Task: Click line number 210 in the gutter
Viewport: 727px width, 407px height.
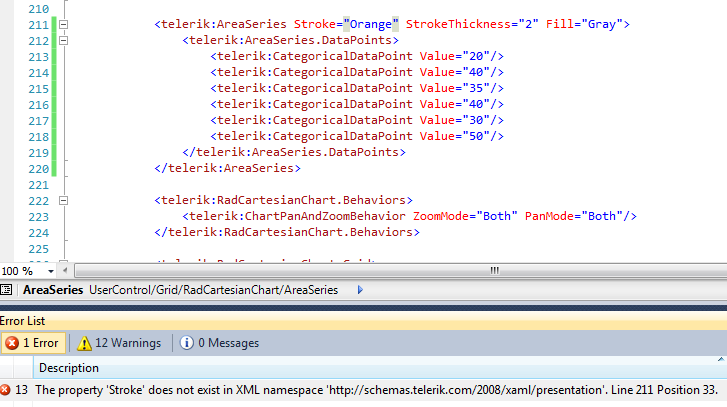Action: [38, 9]
